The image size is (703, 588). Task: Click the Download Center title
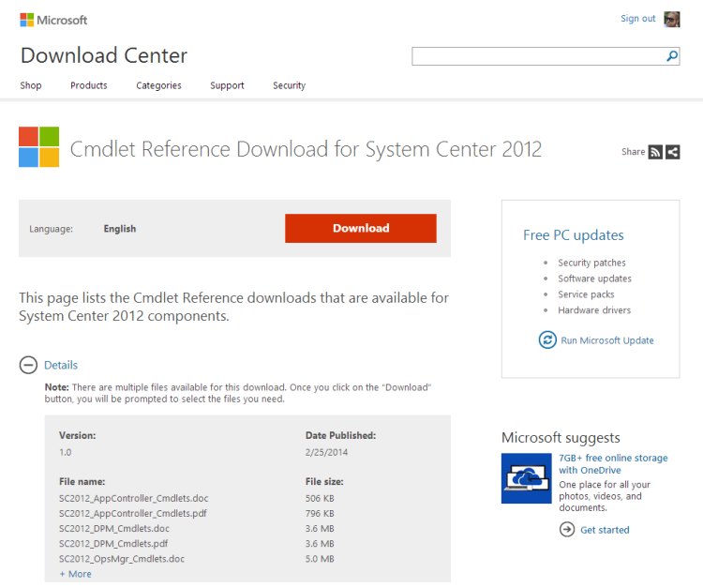[104, 55]
